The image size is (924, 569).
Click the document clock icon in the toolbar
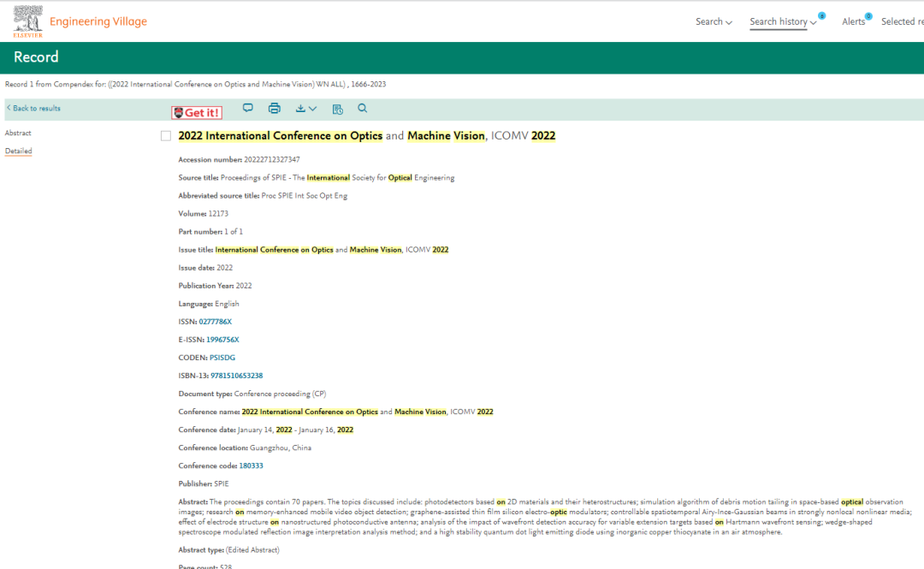point(338,109)
